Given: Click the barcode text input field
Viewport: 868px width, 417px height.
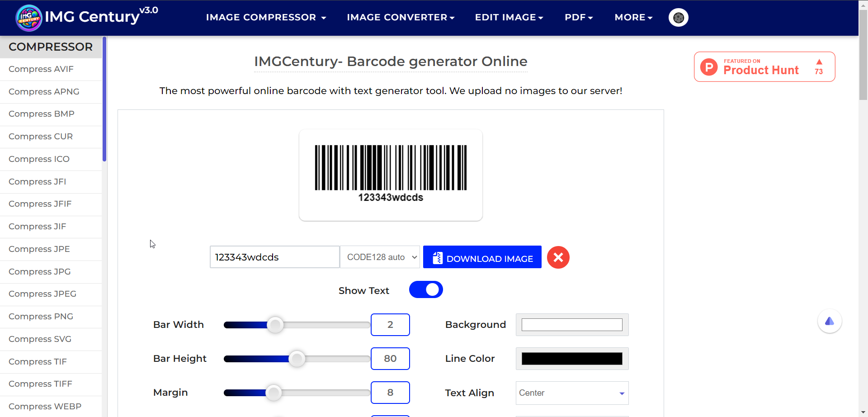Looking at the screenshot, I should pyautogui.click(x=275, y=257).
